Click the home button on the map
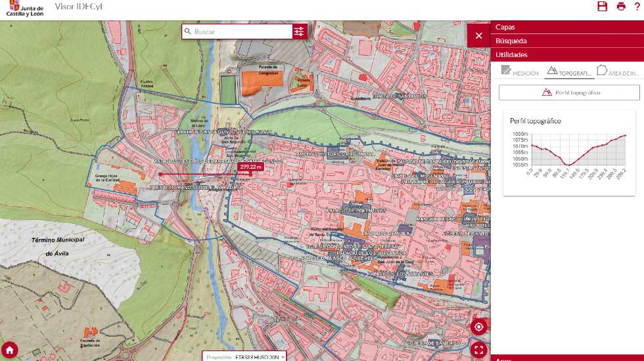This screenshot has width=644, height=361. coord(10,350)
